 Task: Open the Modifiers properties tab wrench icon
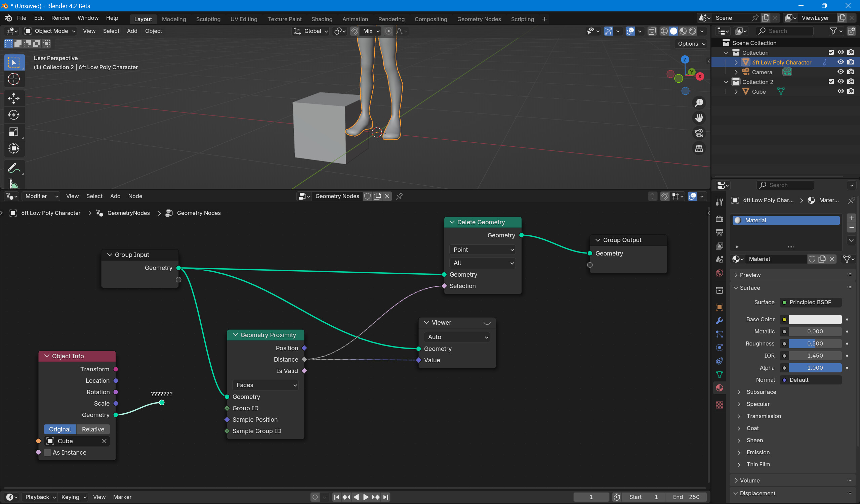pos(720,321)
